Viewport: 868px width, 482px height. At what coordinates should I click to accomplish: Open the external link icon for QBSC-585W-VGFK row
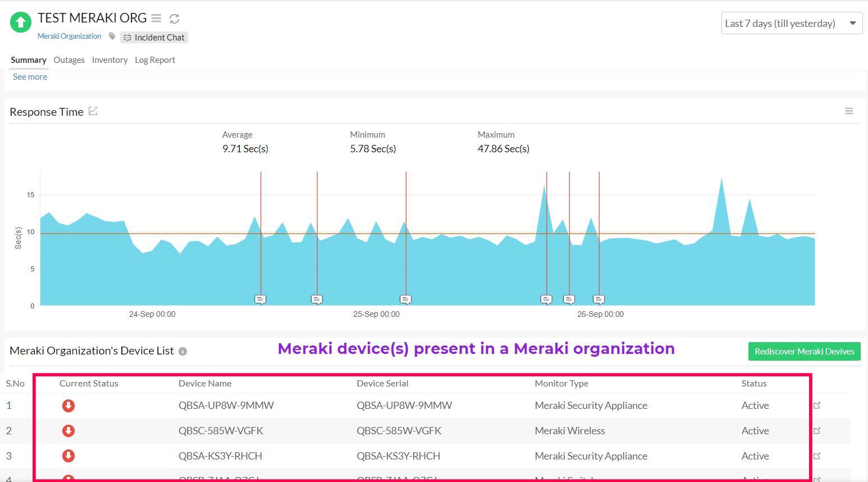pyautogui.click(x=817, y=430)
